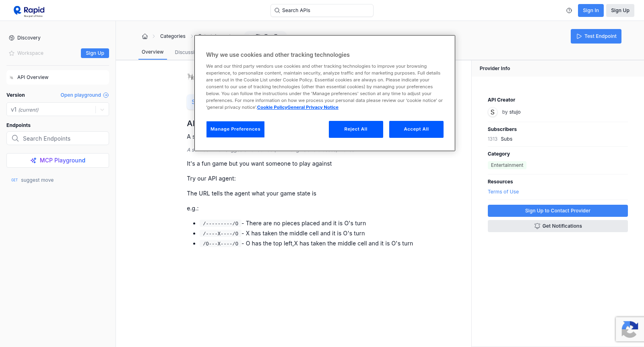The image size is (644, 347).
Task: Click Reject All cookies button
Action: pos(356,129)
